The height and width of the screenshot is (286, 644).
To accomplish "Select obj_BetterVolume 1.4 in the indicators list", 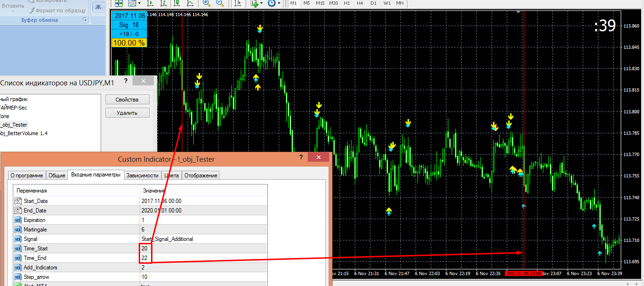I will (x=24, y=133).
